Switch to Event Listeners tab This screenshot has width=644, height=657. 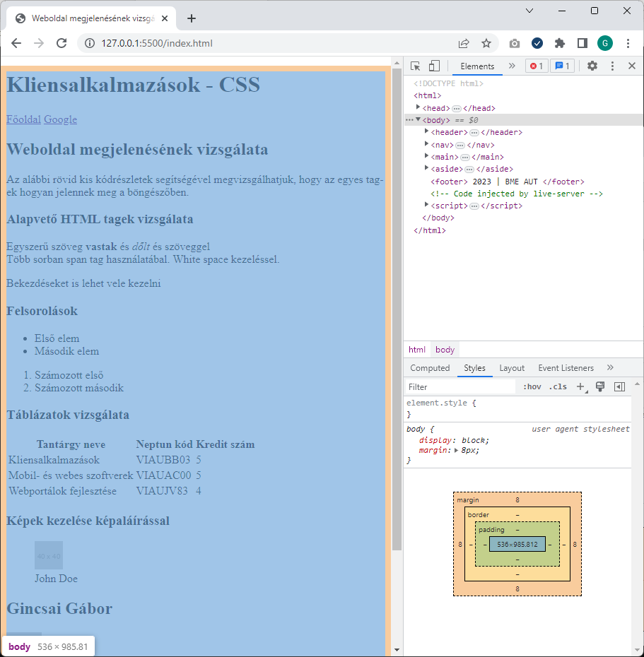[x=566, y=368]
